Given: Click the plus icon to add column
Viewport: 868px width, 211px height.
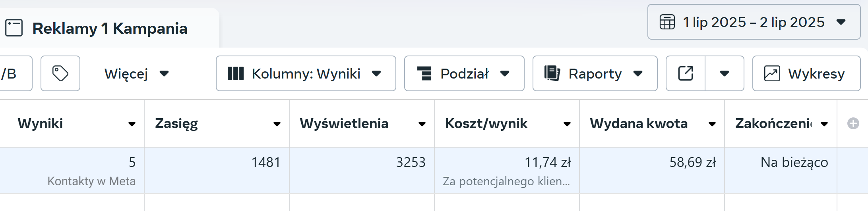Looking at the screenshot, I should pyautogui.click(x=853, y=123).
